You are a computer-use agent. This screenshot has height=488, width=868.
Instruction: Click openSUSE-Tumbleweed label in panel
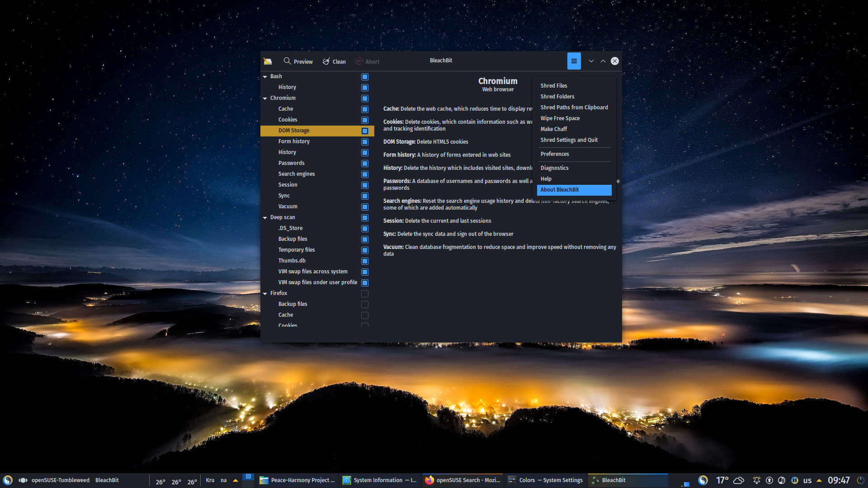coord(61,480)
